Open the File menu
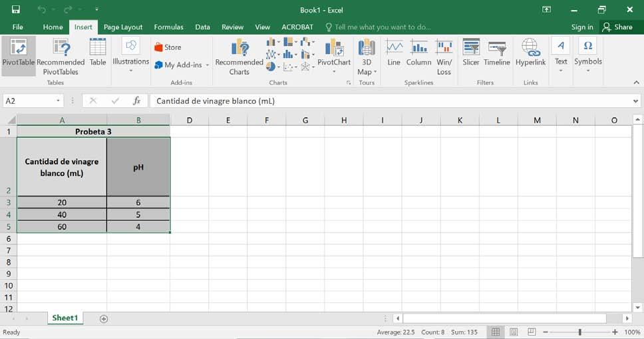 [x=18, y=27]
